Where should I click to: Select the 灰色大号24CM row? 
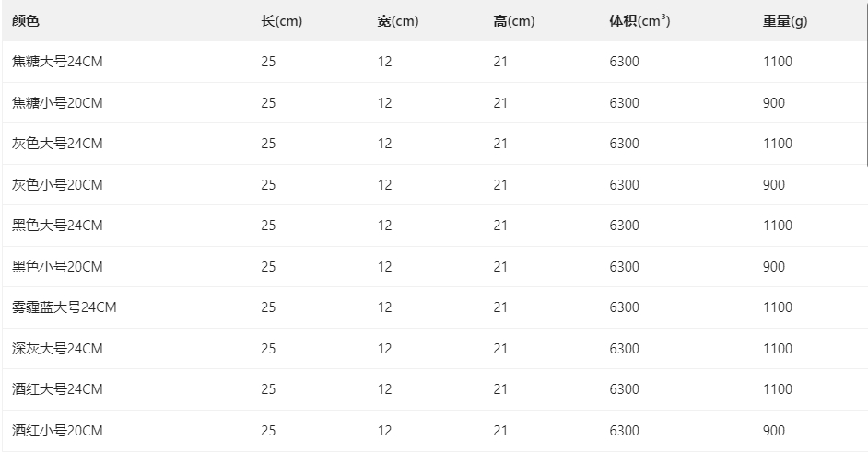click(434, 144)
